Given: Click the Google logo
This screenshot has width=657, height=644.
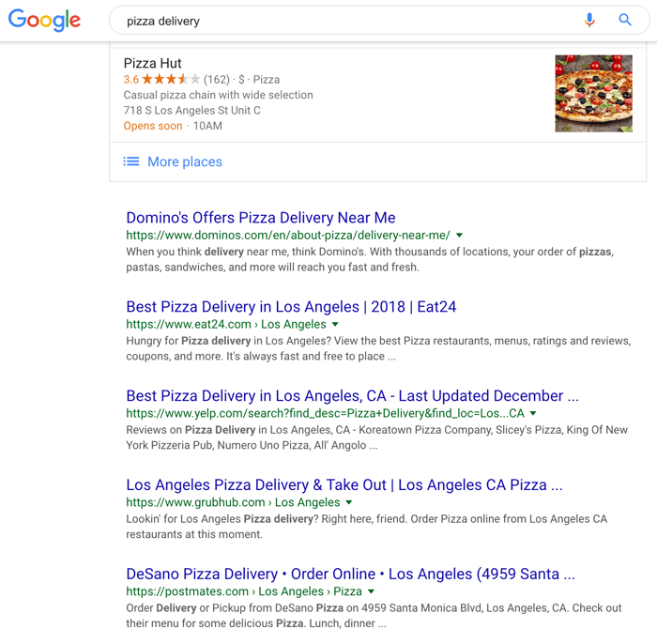Looking at the screenshot, I should 44,21.
